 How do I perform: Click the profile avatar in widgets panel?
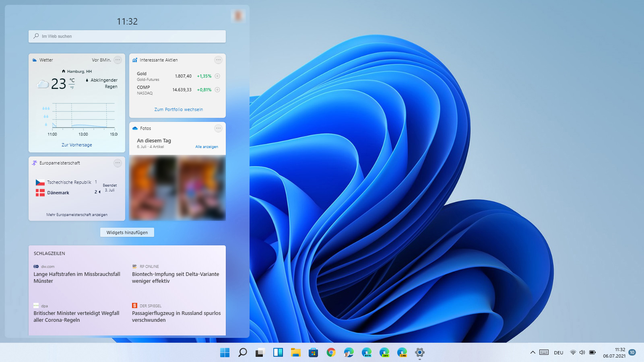pos(238,16)
